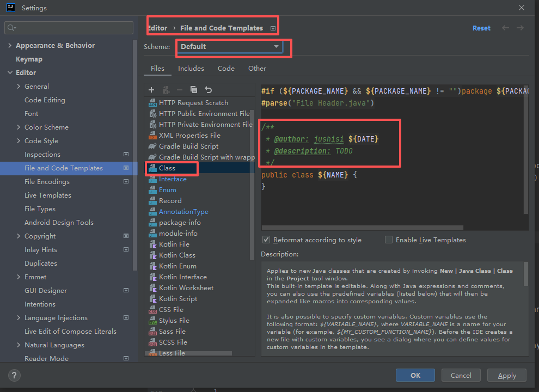Click the Reset link
Screen dimensions: 539x392
tap(481, 28)
